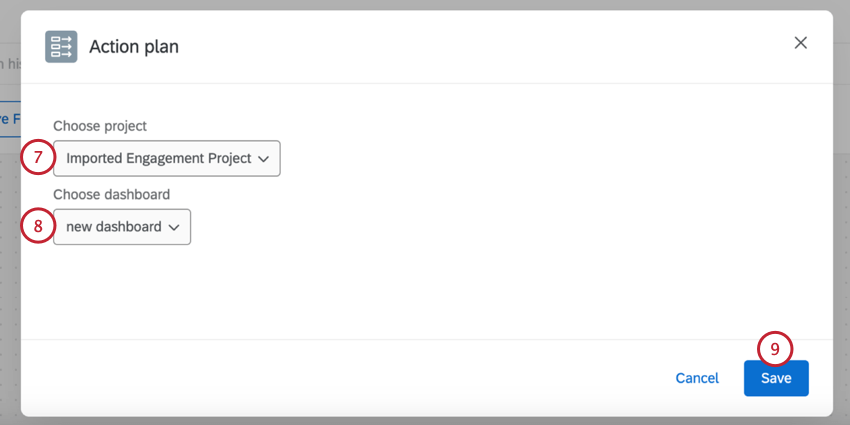The width and height of the screenshot is (850, 425).
Task: Click the partially hidden search field at left
Action: [x=9, y=64]
